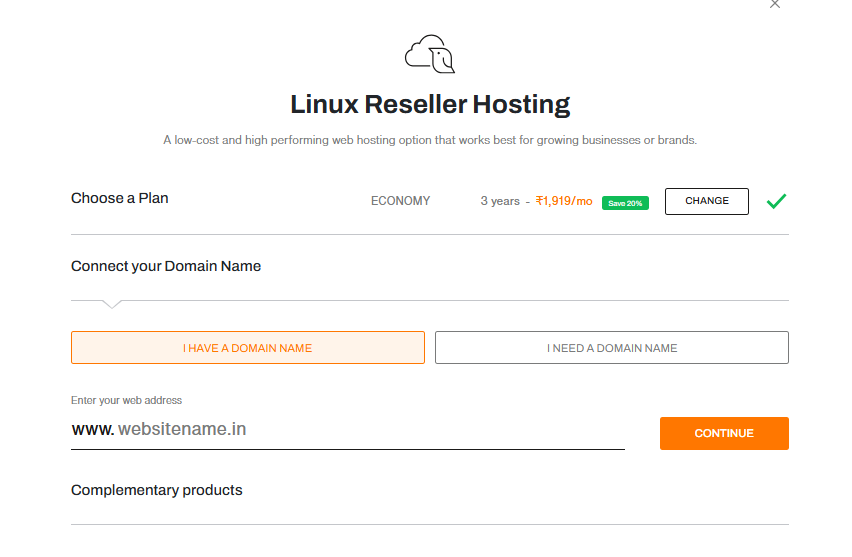
Task: Click the Linux Reseller Hosting title
Action: [x=430, y=104]
